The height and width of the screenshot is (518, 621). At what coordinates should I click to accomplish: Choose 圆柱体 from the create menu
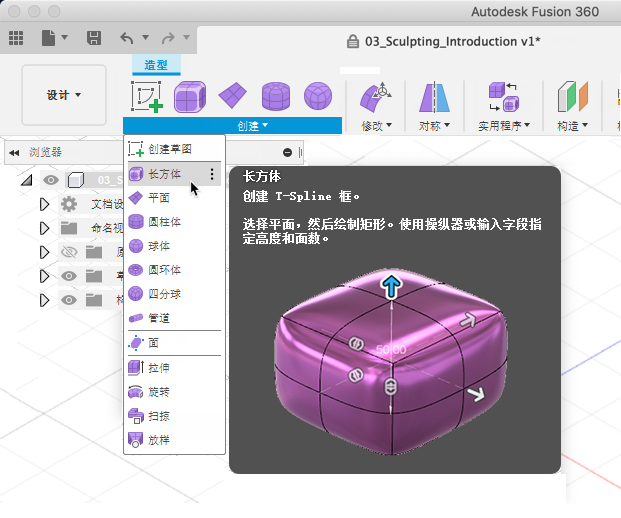pos(174,222)
